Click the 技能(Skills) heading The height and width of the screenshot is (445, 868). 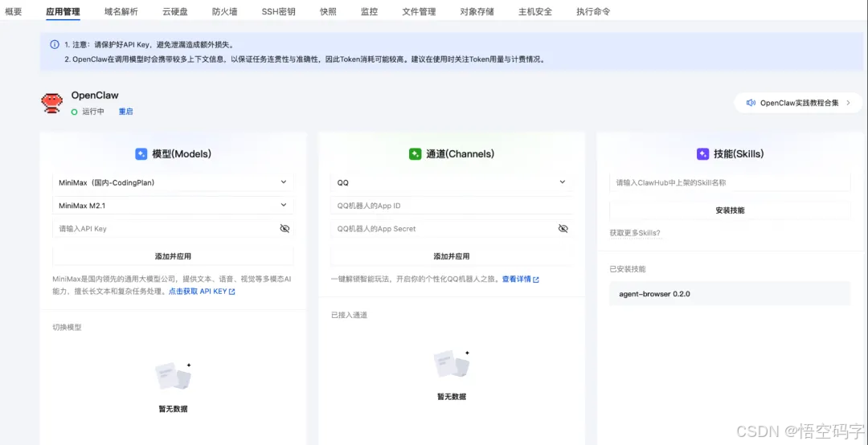(739, 154)
